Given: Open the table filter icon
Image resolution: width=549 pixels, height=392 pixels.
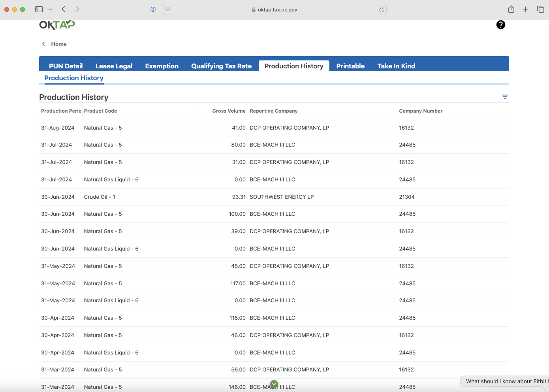Looking at the screenshot, I should point(505,97).
